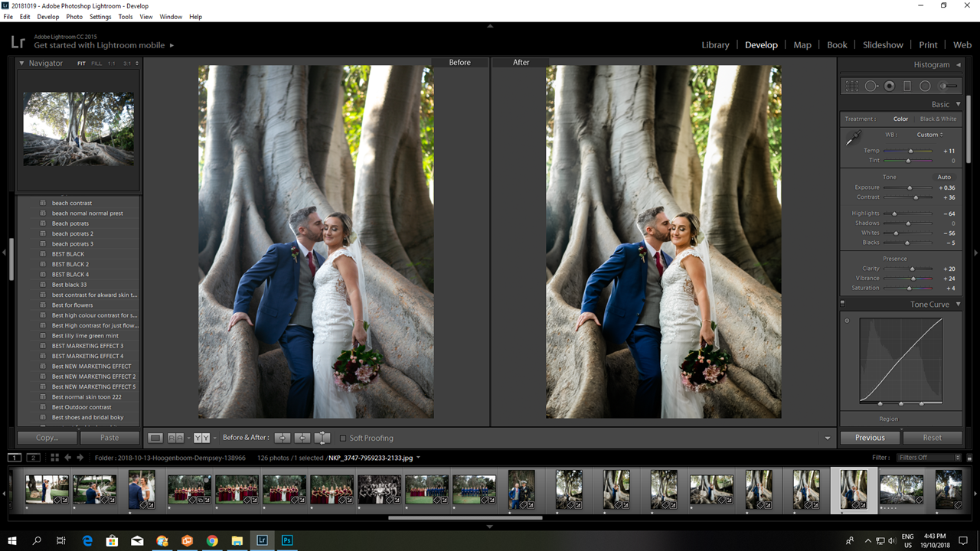Screen dimensions: 980x551
Task: Adjust the Highlights slider handle
Action: 894,214
